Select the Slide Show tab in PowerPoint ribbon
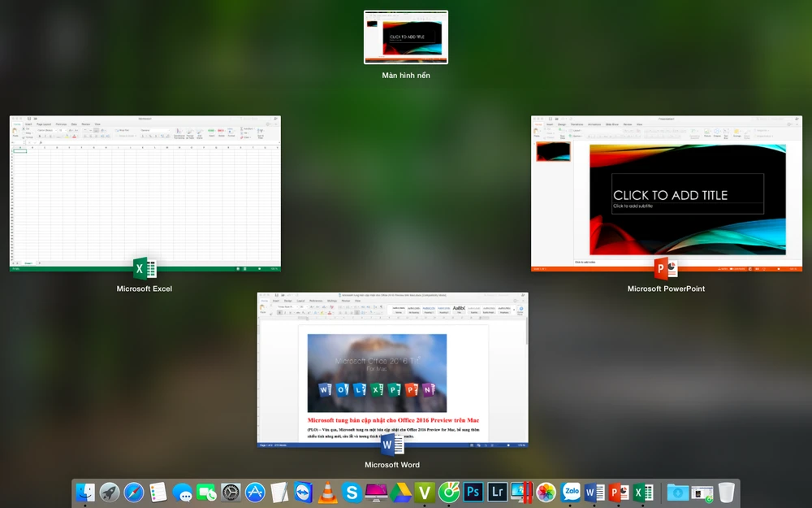 (x=613, y=124)
